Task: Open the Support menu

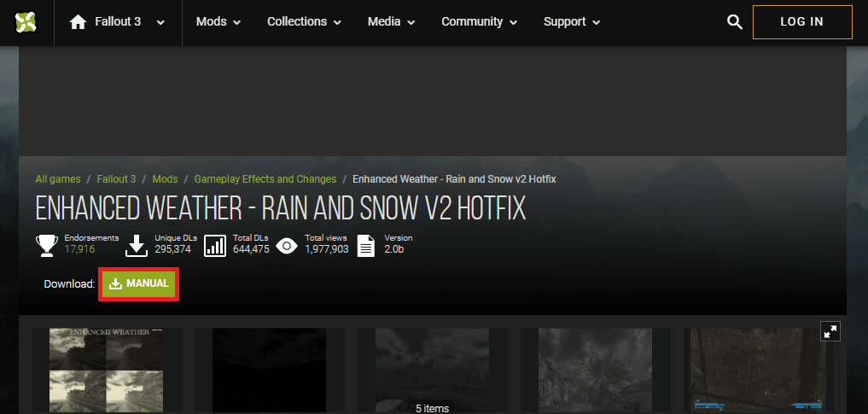Action: (572, 21)
